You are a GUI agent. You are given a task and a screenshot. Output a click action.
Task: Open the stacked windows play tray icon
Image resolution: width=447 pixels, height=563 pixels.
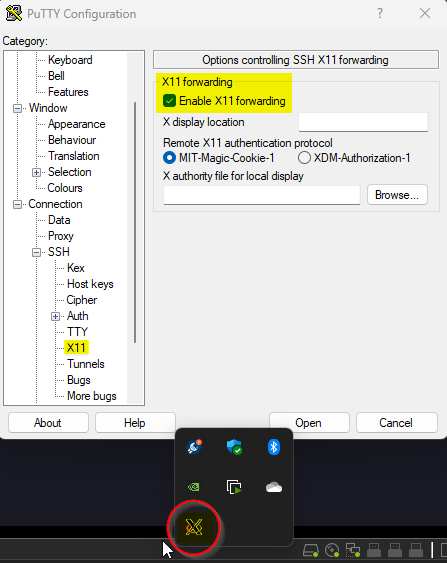234,487
